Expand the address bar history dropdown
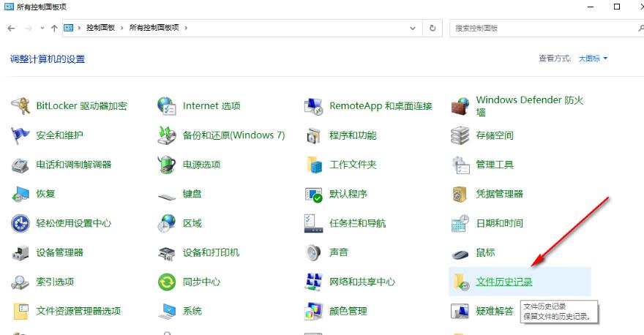 pyautogui.click(x=413, y=28)
